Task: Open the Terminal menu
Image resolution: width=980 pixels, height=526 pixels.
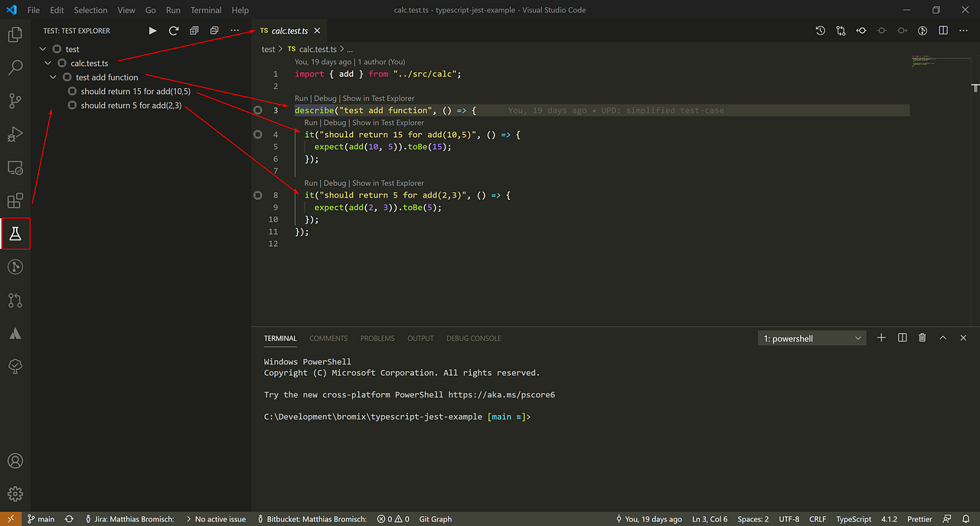Action: pos(205,10)
